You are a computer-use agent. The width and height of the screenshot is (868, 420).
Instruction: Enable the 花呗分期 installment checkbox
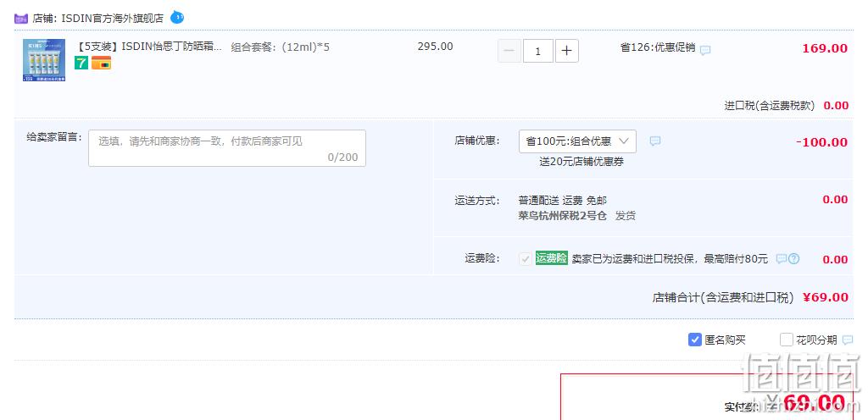[786, 340]
